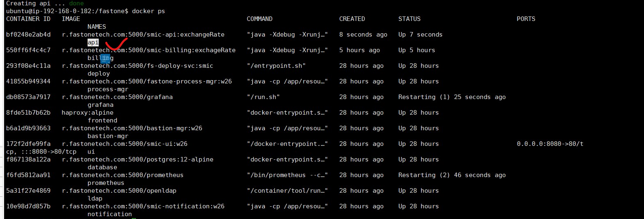The width and height of the screenshot is (644, 219).
Task: Click the "/entrypoint.sh" command text
Action: pos(276,66)
